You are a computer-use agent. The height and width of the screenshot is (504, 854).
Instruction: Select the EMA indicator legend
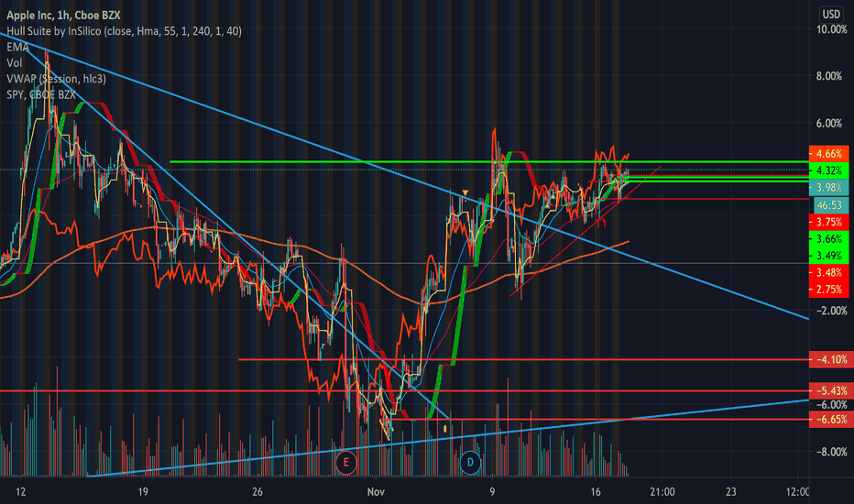[17, 47]
